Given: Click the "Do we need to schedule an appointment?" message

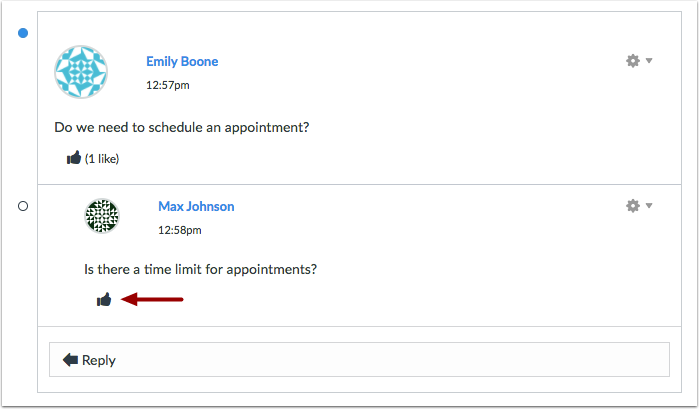Looking at the screenshot, I should (x=182, y=128).
